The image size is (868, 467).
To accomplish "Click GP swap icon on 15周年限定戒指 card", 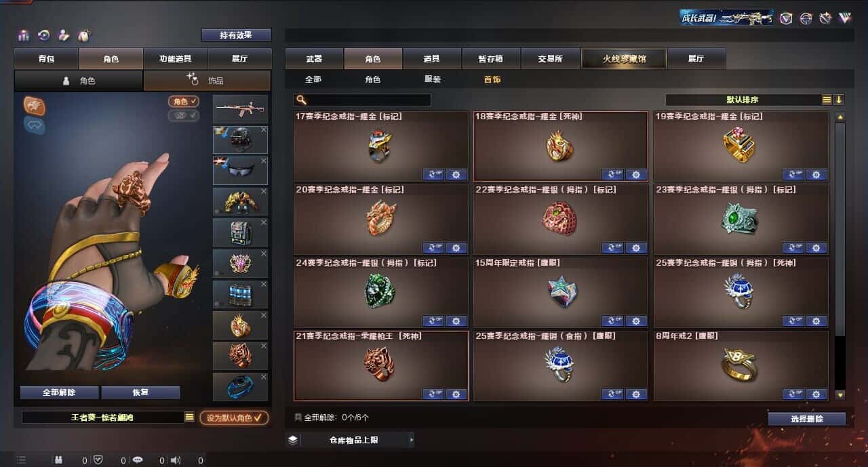I will point(612,321).
